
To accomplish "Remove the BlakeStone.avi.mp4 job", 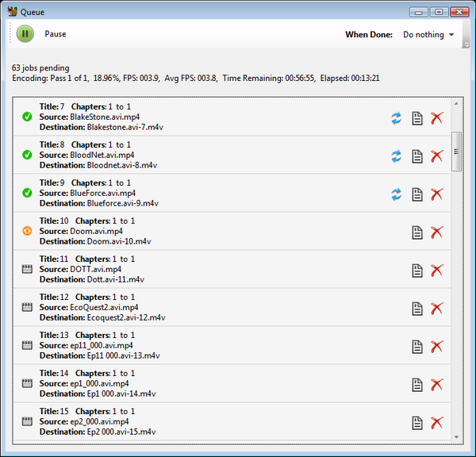I will tap(437, 118).
